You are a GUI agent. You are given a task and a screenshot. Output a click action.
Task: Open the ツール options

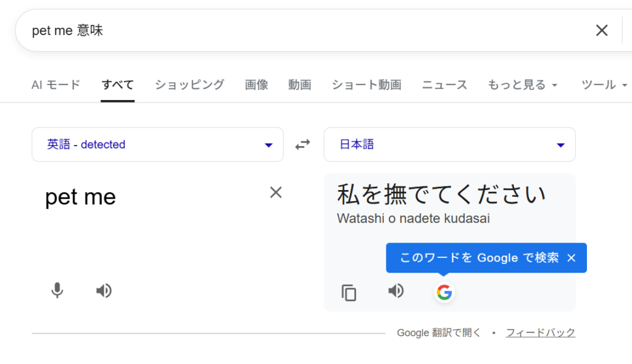tap(604, 85)
